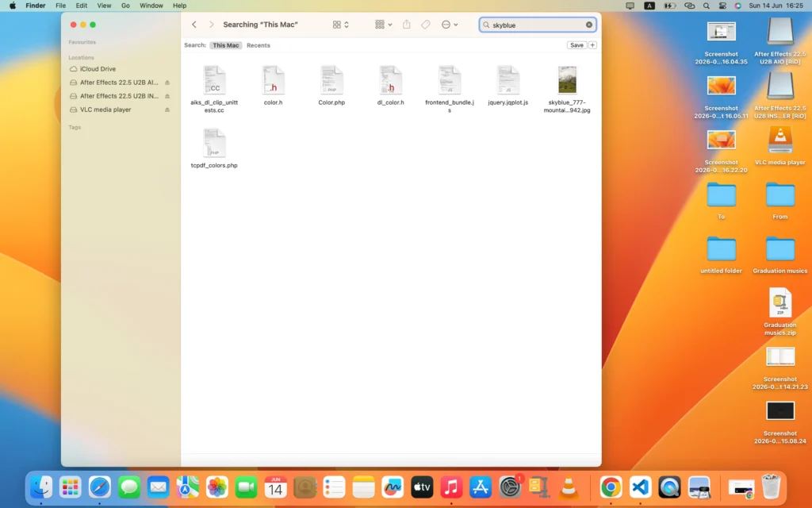Select Graduation musics.zip on desktop
Image resolution: width=812 pixels, height=508 pixels.
[780, 311]
